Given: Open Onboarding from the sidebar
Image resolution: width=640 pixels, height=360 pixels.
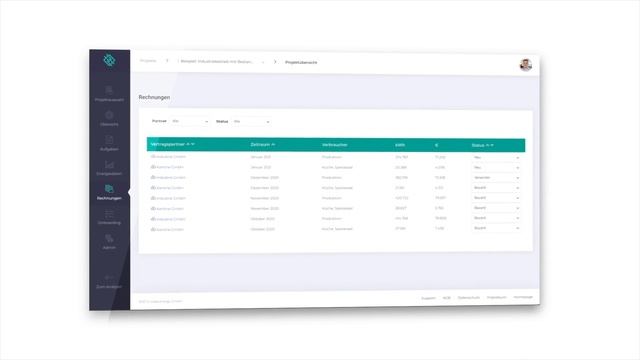Looking at the screenshot, I should (109, 217).
